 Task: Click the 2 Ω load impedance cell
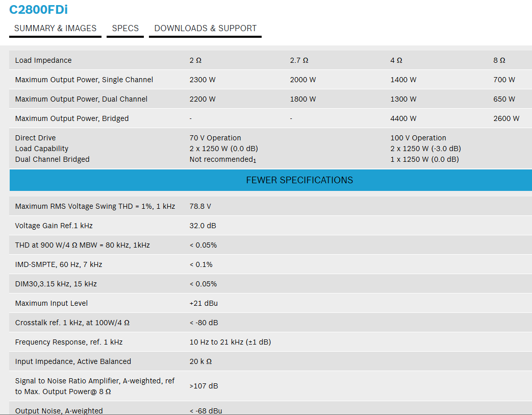(195, 60)
